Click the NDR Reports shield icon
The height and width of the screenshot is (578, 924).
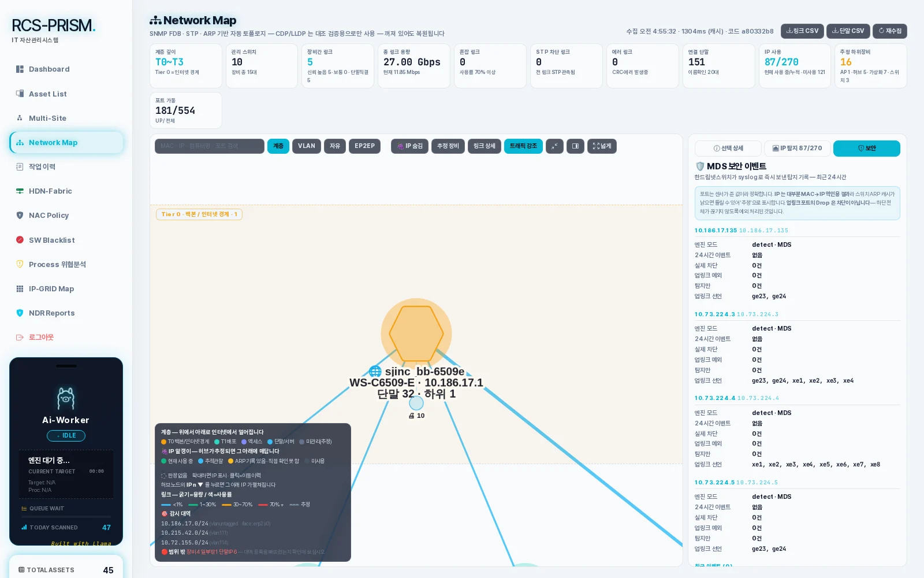click(x=20, y=313)
